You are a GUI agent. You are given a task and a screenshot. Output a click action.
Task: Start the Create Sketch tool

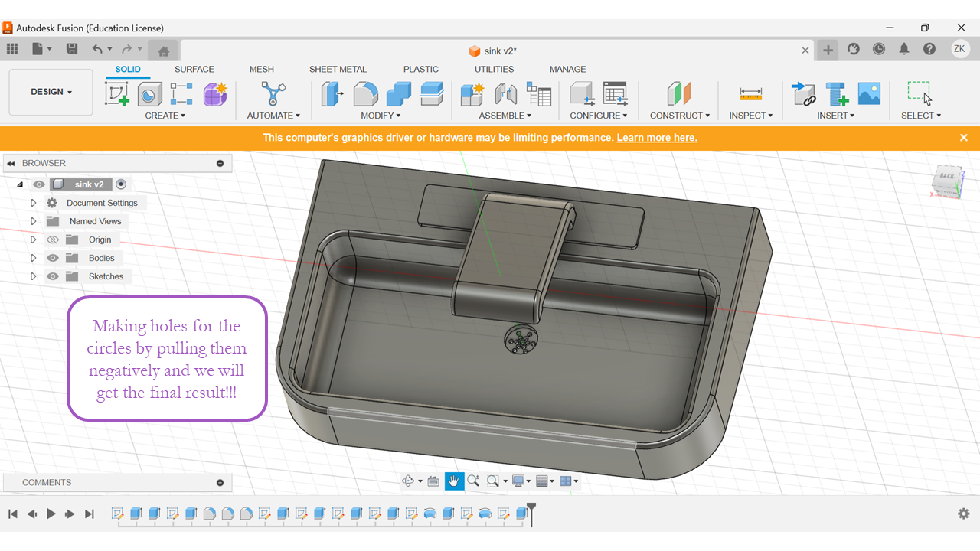[117, 94]
